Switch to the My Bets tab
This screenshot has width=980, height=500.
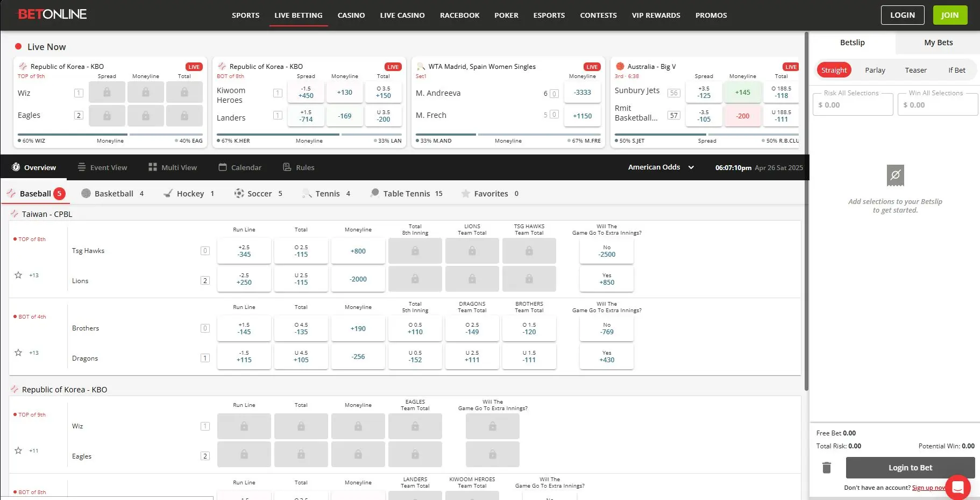(938, 43)
